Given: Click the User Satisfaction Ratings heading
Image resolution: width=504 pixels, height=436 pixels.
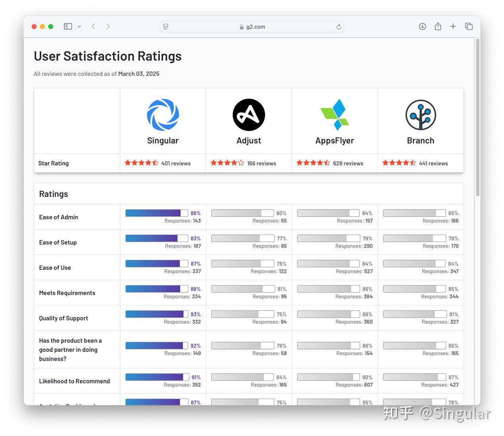Looking at the screenshot, I should coord(108,56).
